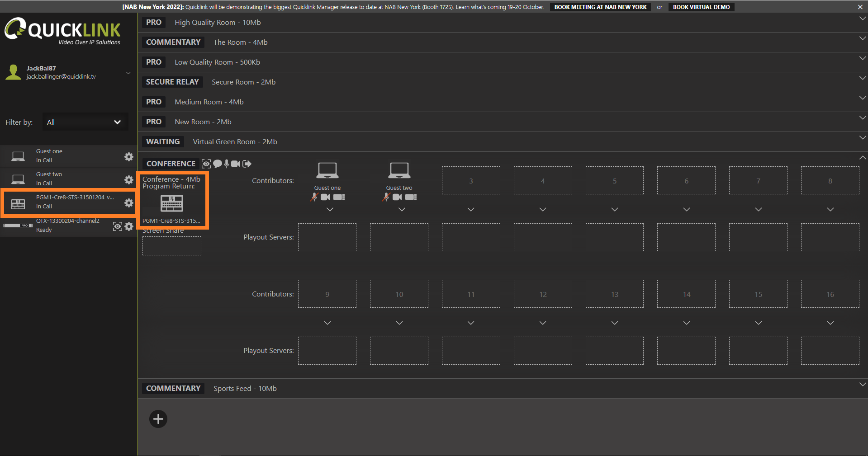Click the exit arrow icon in CONFERENCE header

point(247,164)
